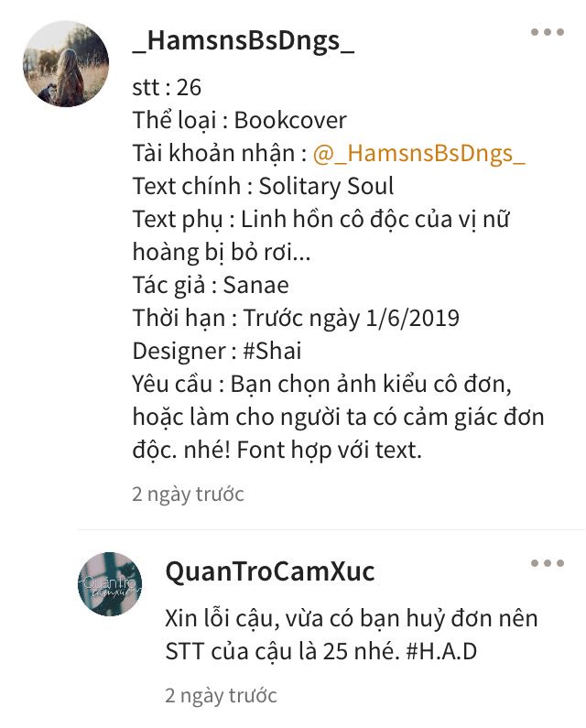586x728 pixels.
Task: Open _HamsnsBsDngs_'s profile picture
Action: pyautogui.click(x=66, y=63)
